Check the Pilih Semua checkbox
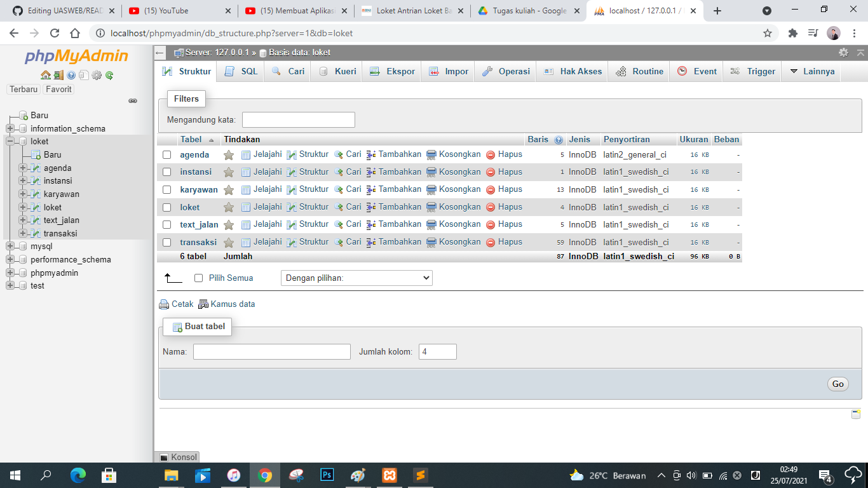This screenshot has height=488, width=868. 200,278
